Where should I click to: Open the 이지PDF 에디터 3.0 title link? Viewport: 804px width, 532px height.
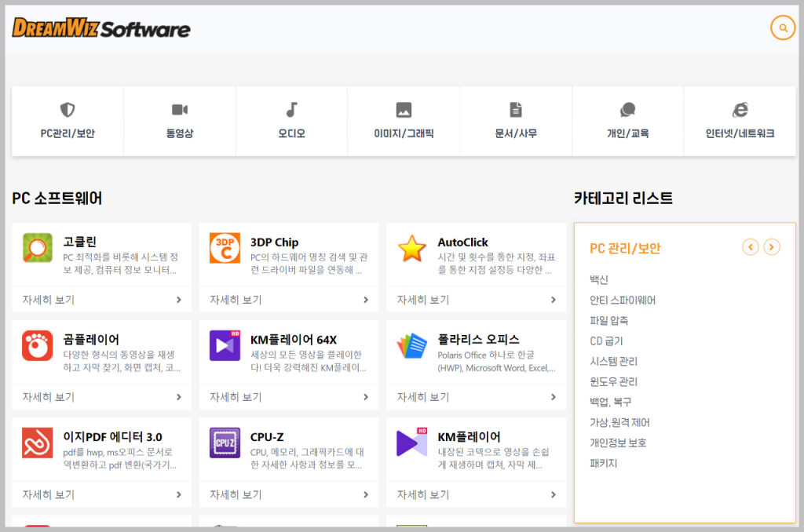coord(112,437)
